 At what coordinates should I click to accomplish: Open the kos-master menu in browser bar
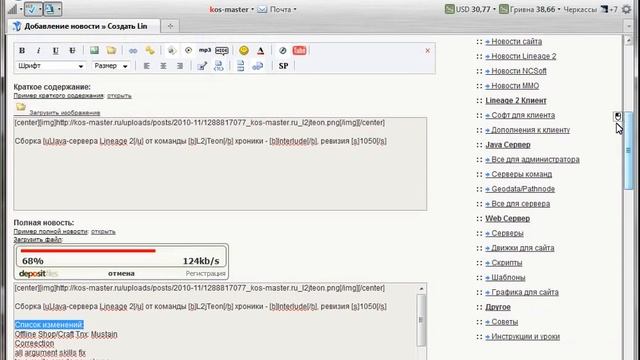(x=231, y=9)
